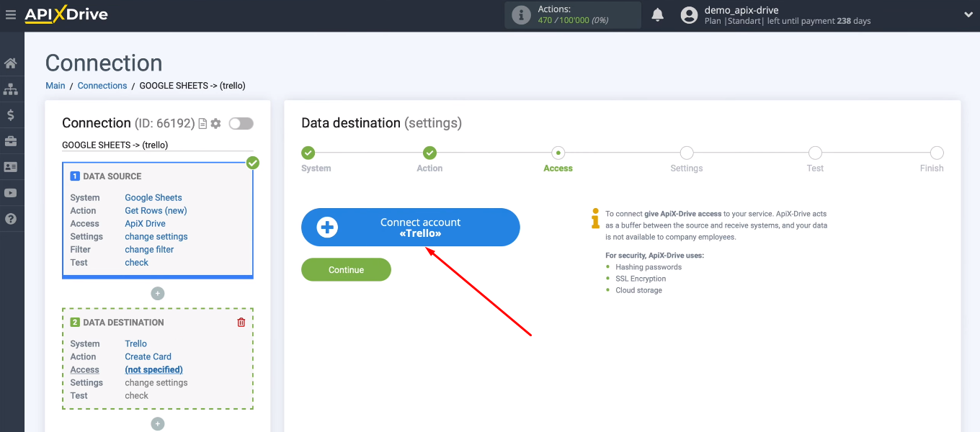This screenshot has width=980, height=432.
Task: Open the '(not specified)' Access link under Data Destination
Action: point(153,369)
